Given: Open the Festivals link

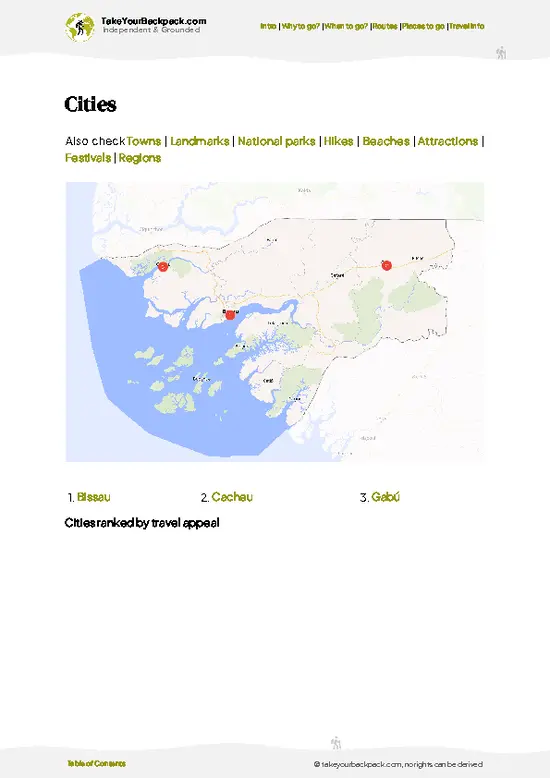Looking at the screenshot, I should click(x=88, y=158).
